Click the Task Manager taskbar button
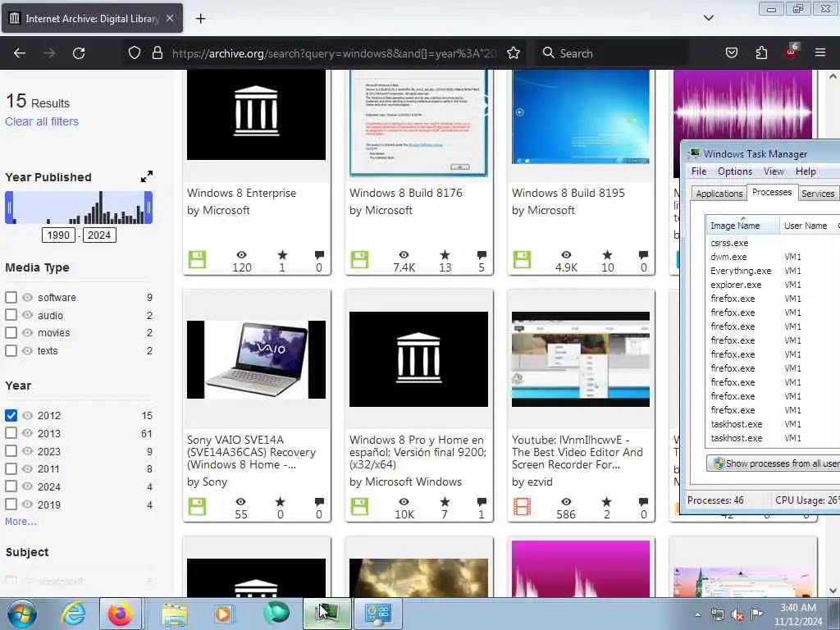 point(326,614)
